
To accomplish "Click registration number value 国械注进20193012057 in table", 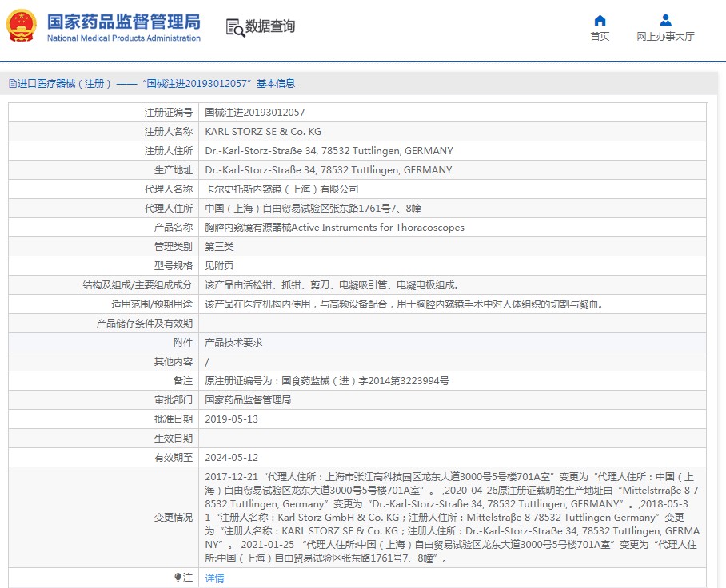I will click(255, 113).
